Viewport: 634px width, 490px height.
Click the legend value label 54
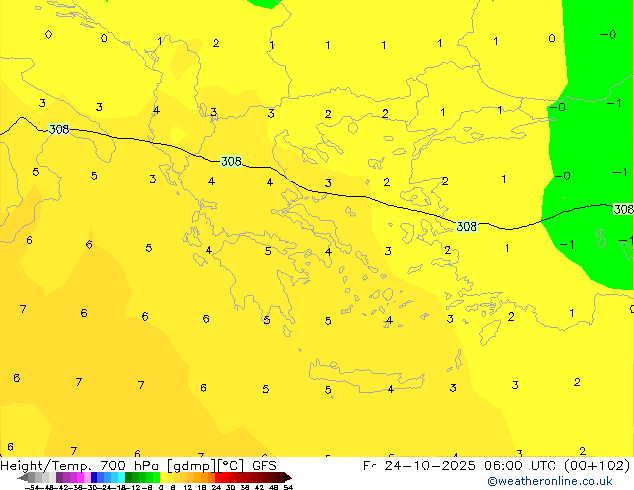tap(288, 487)
